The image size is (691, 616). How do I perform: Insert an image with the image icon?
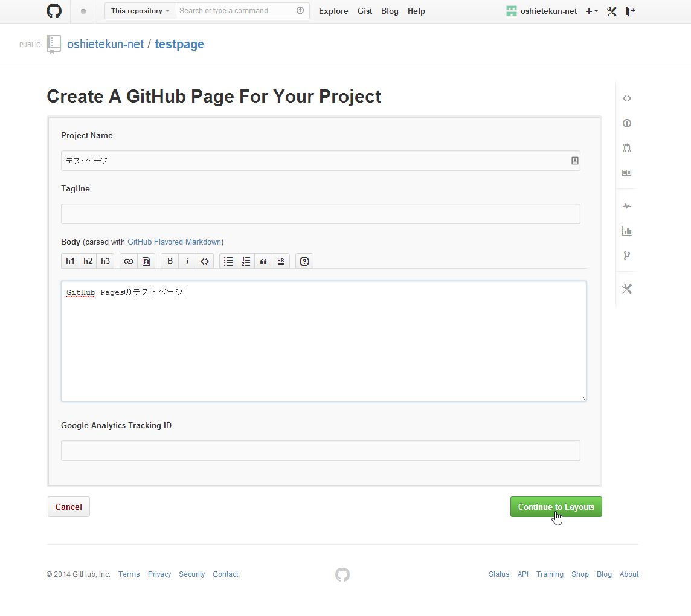click(146, 261)
